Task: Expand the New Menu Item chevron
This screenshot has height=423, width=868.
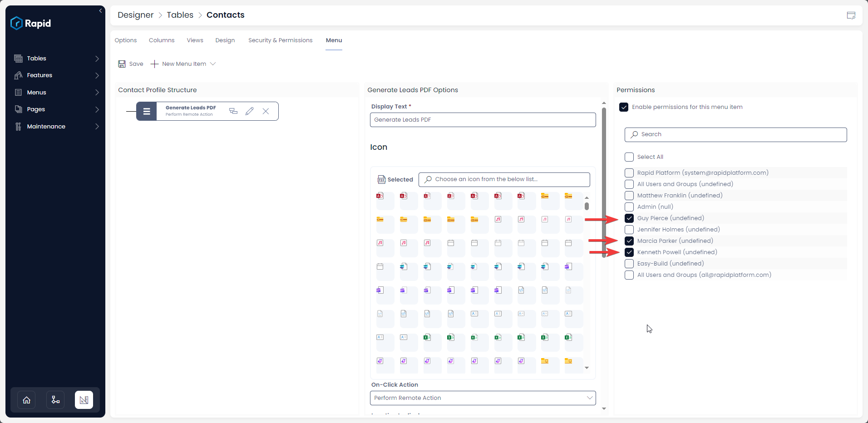Action: click(213, 64)
